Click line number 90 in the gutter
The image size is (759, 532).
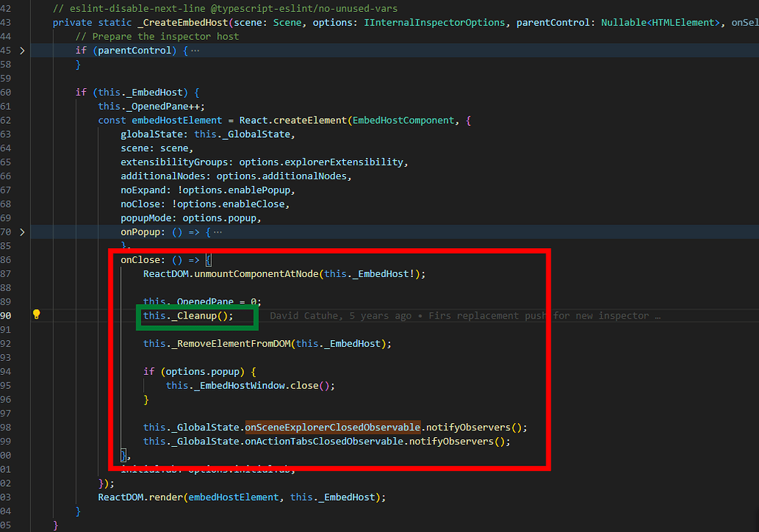tap(7, 314)
